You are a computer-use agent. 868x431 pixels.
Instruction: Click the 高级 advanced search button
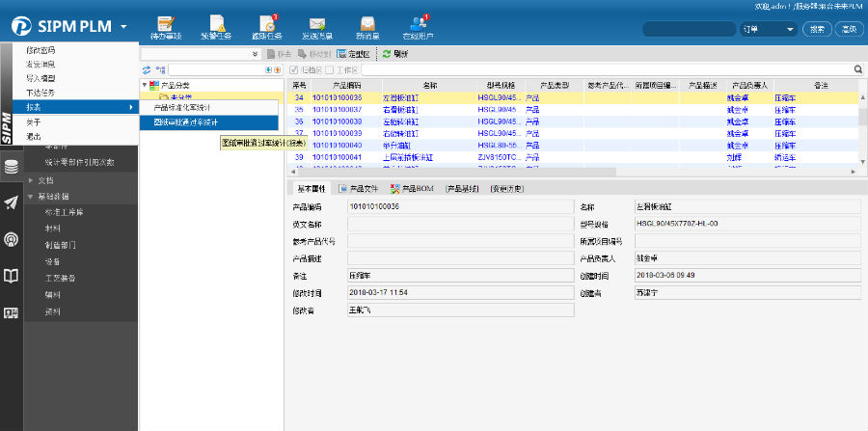pyautogui.click(x=849, y=29)
